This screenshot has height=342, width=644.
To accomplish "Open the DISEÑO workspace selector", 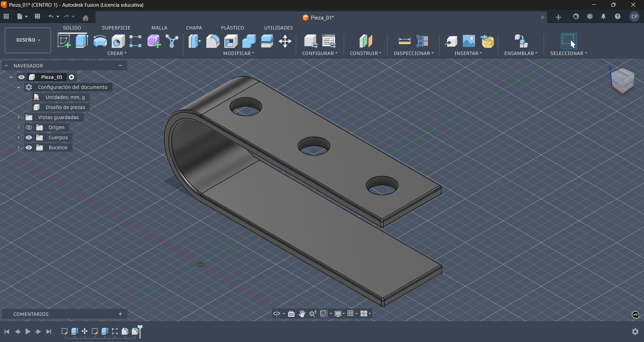I will click(28, 40).
